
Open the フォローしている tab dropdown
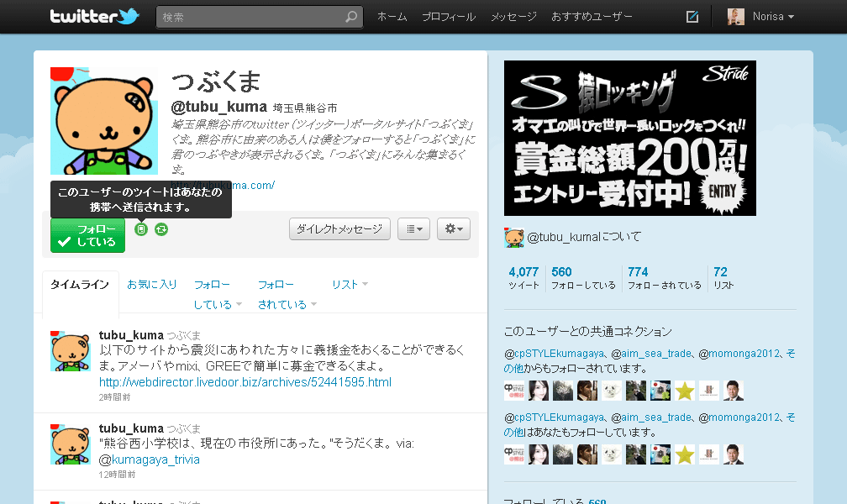coord(218,294)
